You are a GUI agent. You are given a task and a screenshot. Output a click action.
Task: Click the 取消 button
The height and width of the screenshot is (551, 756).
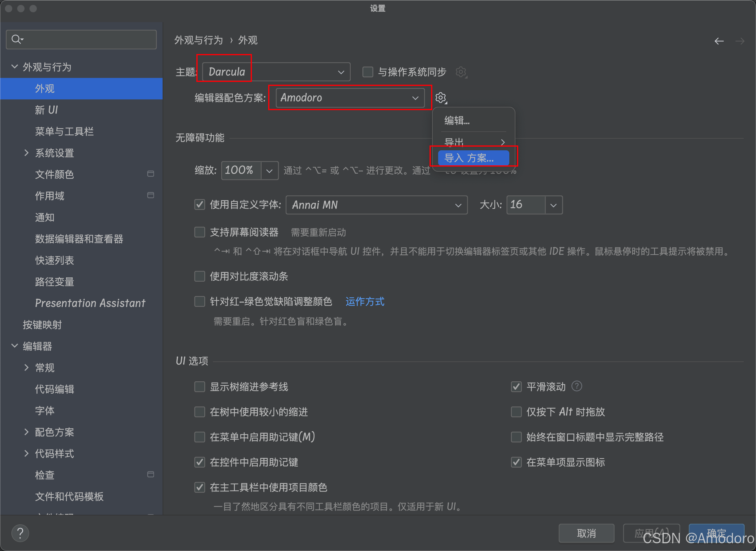(x=586, y=533)
